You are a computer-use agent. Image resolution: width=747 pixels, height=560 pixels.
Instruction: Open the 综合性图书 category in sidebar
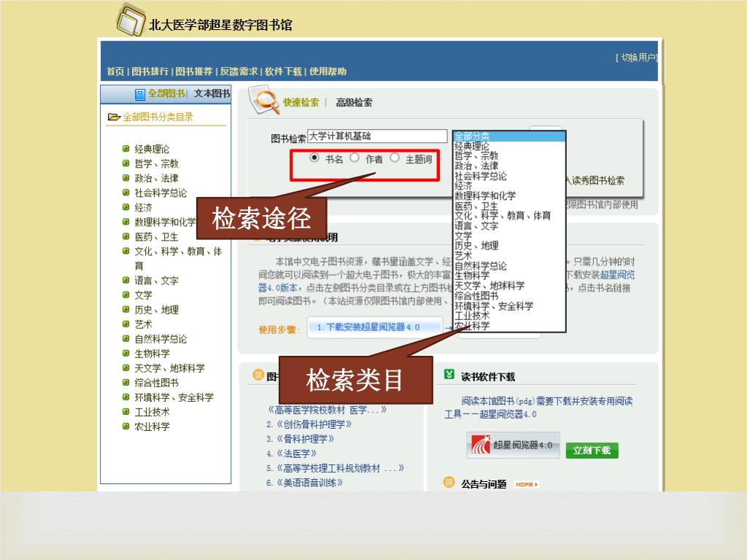[156, 382]
